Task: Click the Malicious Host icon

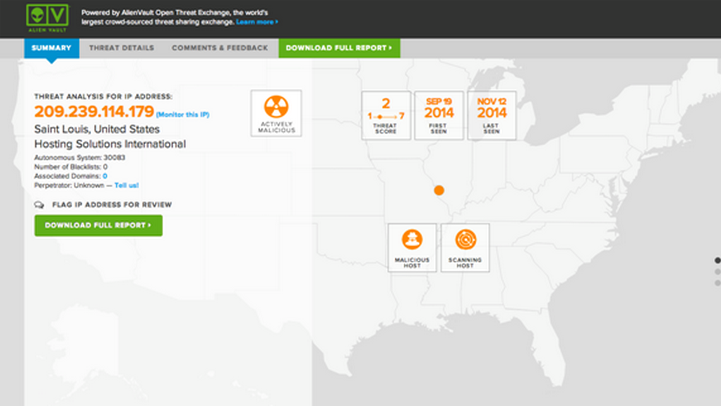Action: coord(412,240)
